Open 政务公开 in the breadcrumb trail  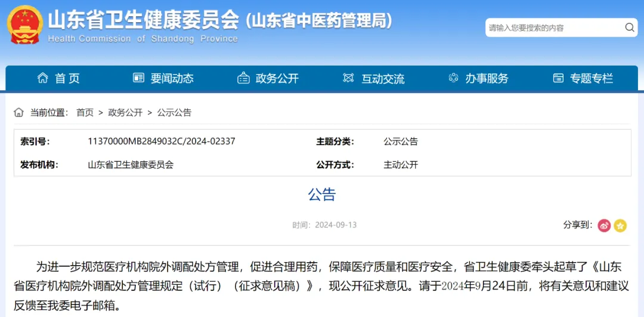[125, 112]
